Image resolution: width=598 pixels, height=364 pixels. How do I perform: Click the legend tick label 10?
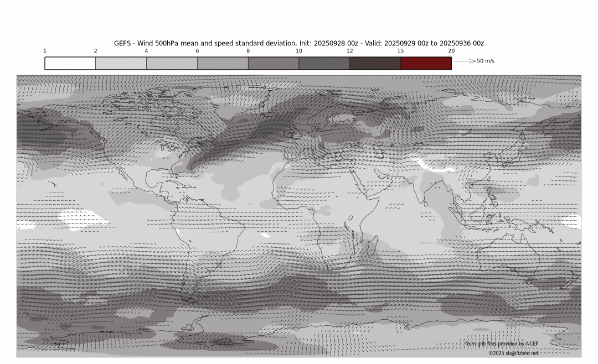tap(299, 51)
